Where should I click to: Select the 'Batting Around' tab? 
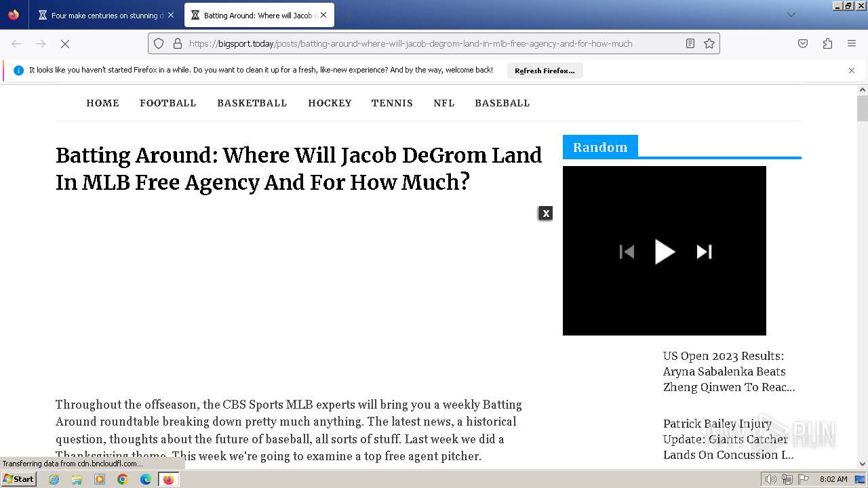(259, 15)
